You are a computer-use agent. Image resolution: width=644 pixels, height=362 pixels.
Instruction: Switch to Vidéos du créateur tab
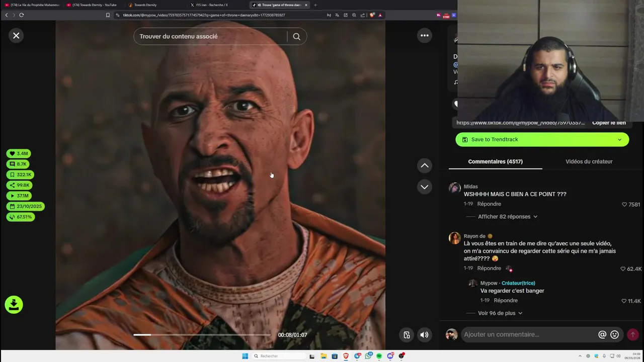point(589,161)
